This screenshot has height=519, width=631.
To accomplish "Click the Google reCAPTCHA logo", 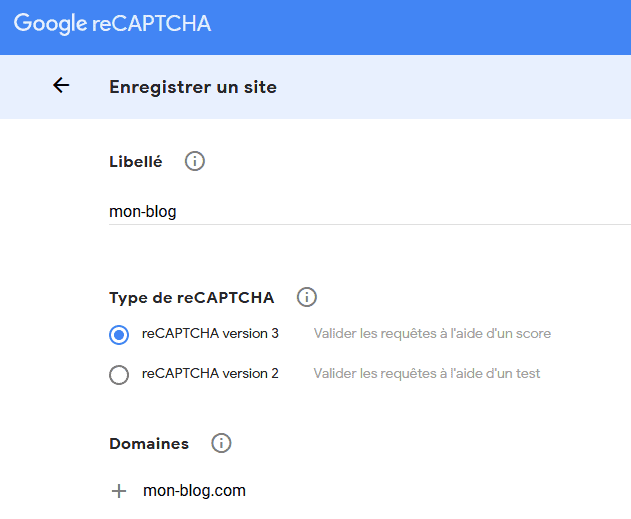I will [x=112, y=24].
